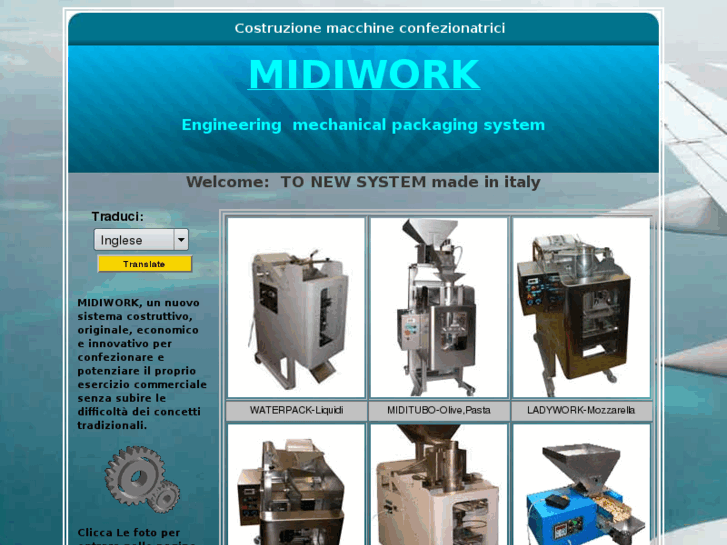This screenshot has width=727, height=545.
Task: Open the Inglese language dropdown
Action: [x=141, y=240]
